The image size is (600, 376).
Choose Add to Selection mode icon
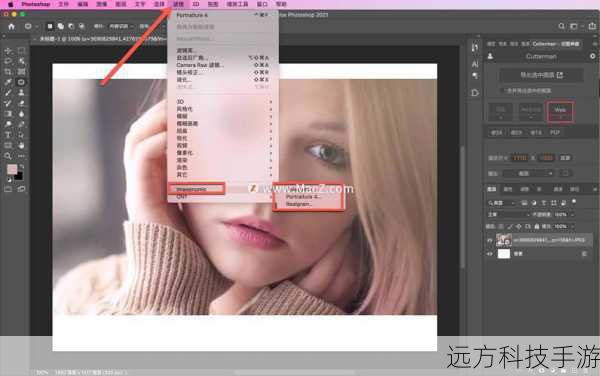point(60,26)
